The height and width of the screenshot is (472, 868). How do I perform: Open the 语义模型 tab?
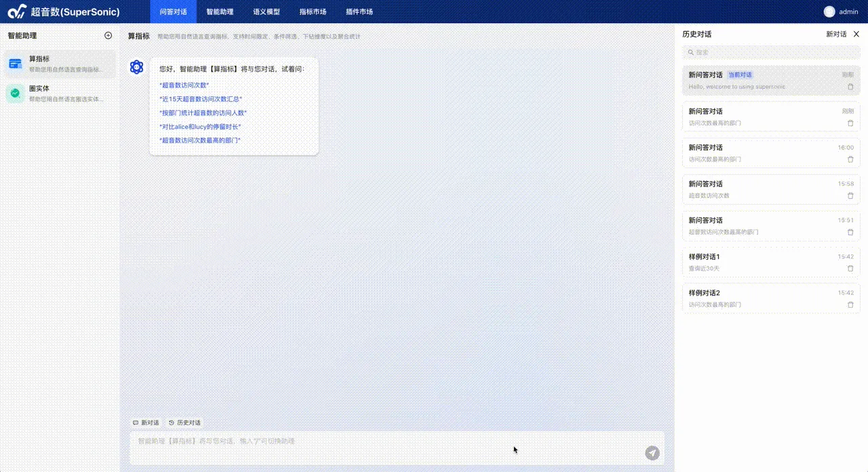[267, 12]
